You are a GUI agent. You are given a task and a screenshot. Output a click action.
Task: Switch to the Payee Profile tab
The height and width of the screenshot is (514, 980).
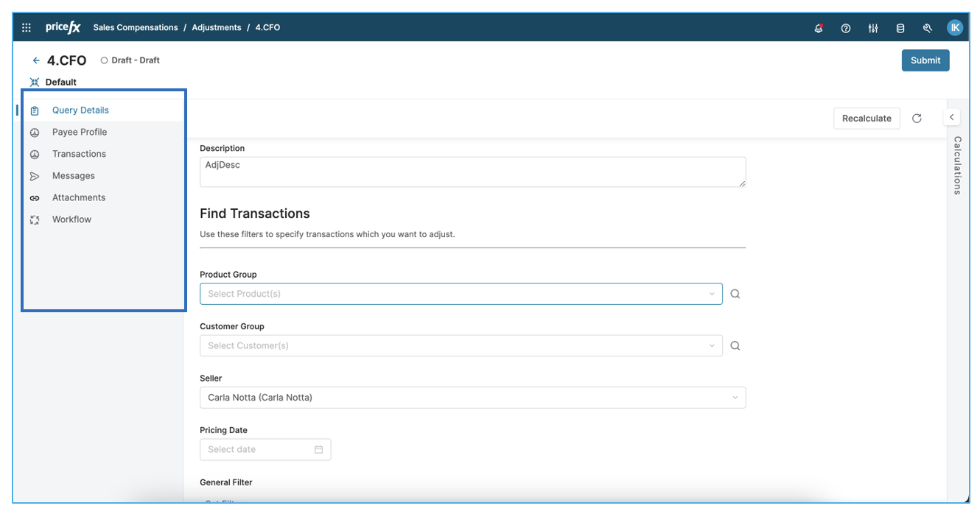[x=80, y=133]
